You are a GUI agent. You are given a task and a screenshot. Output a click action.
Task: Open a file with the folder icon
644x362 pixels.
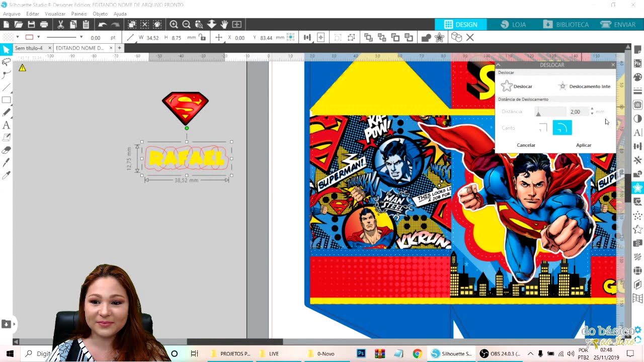[19, 25]
